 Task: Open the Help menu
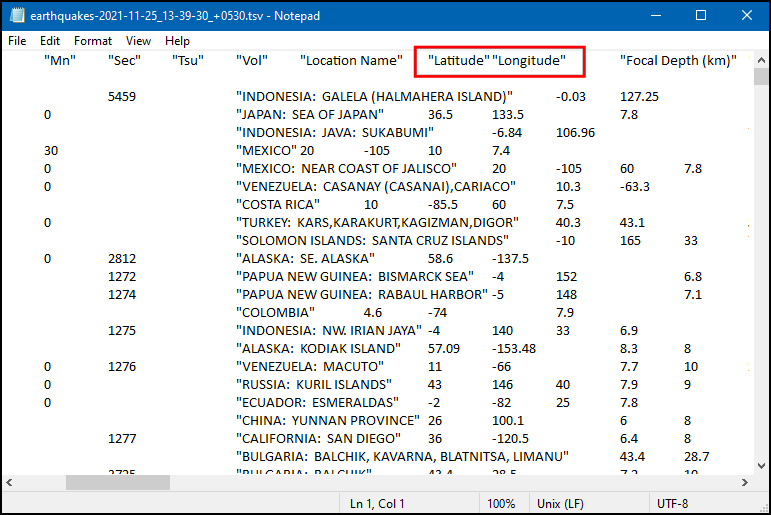[177, 41]
